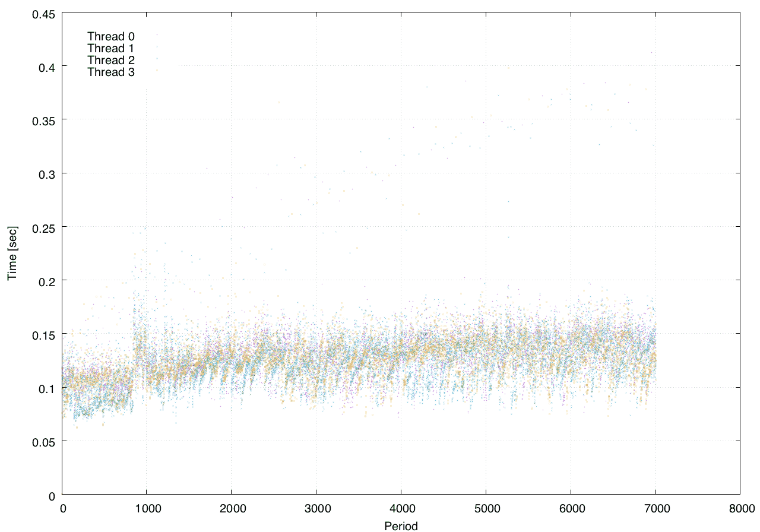Click the y-axis tick label 0.3
The width and height of the screenshot is (760, 532).
[x=46, y=173]
